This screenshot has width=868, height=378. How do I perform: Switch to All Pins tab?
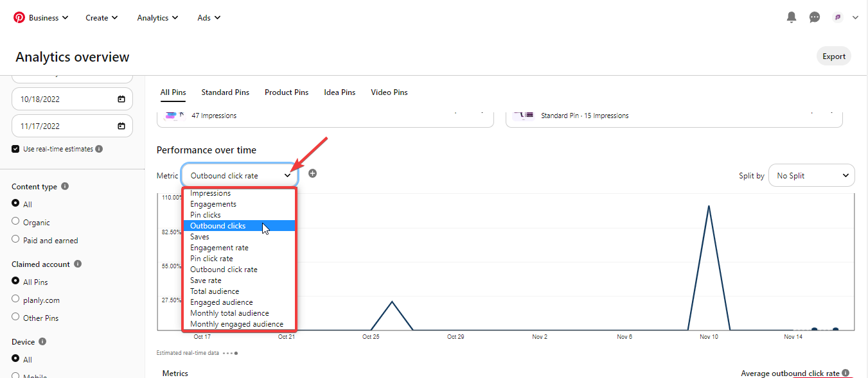[173, 92]
